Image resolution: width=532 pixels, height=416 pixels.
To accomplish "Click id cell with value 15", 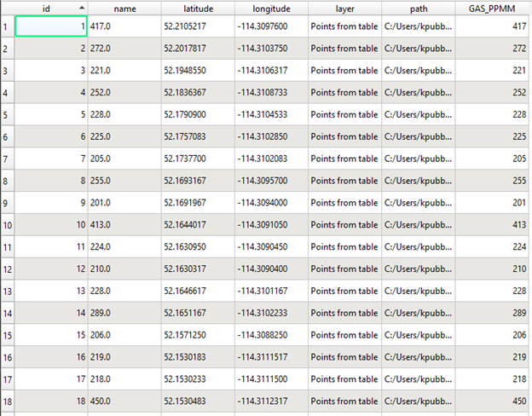I will pyautogui.click(x=51, y=335).
